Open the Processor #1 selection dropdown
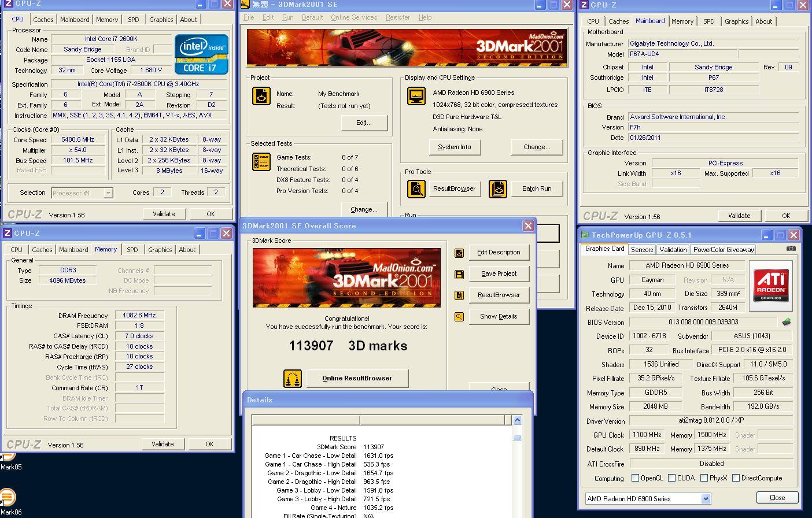812x518 pixels. (108, 193)
